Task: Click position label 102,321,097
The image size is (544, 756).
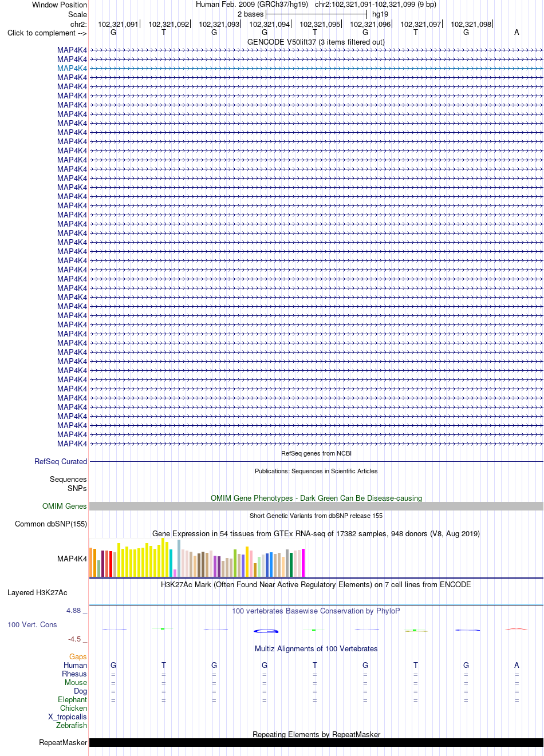Action: pyautogui.click(x=421, y=24)
